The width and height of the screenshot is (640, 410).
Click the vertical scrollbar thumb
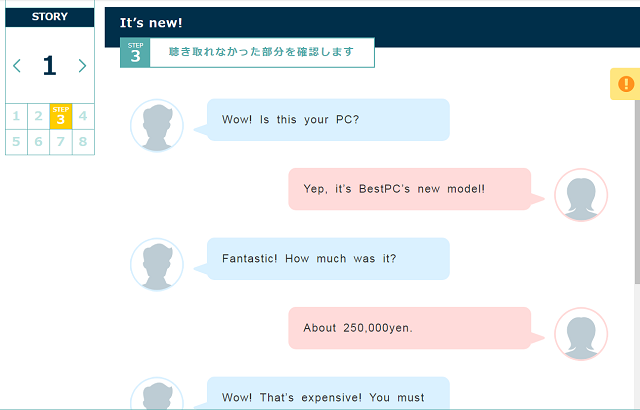click(x=637, y=192)
